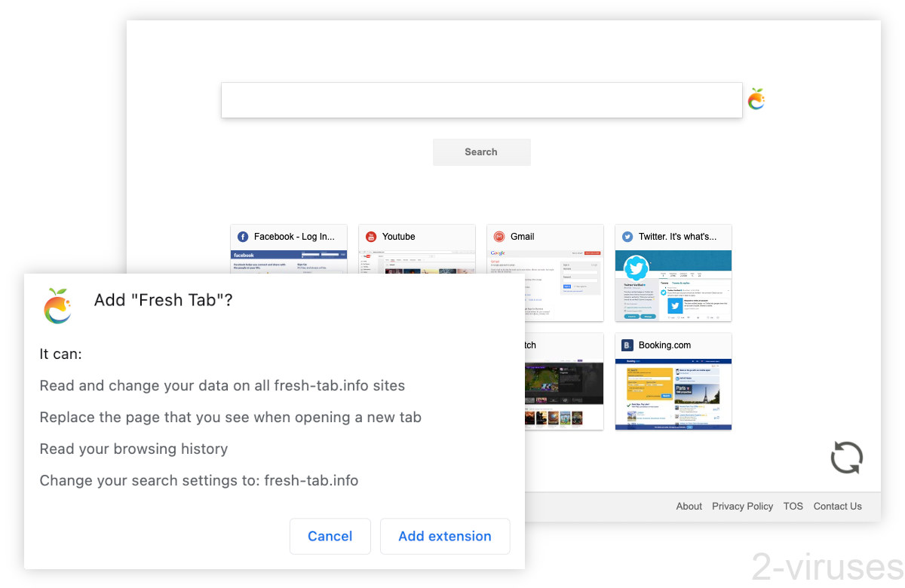Click the Youtube favicon icon
Viewport: 905px width, 588px height.
(x=370, y=236)
